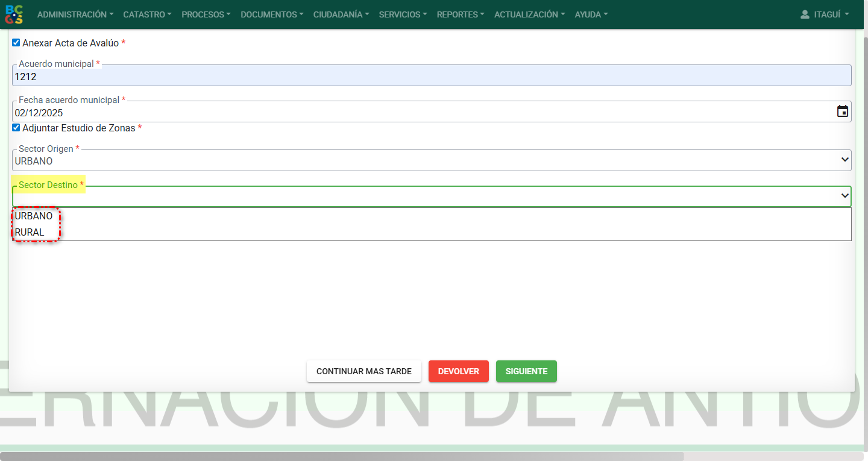This screenshot has width=868, height=461.
Task: Click the BCGS logo icon
Action: (x=14, y=14)
